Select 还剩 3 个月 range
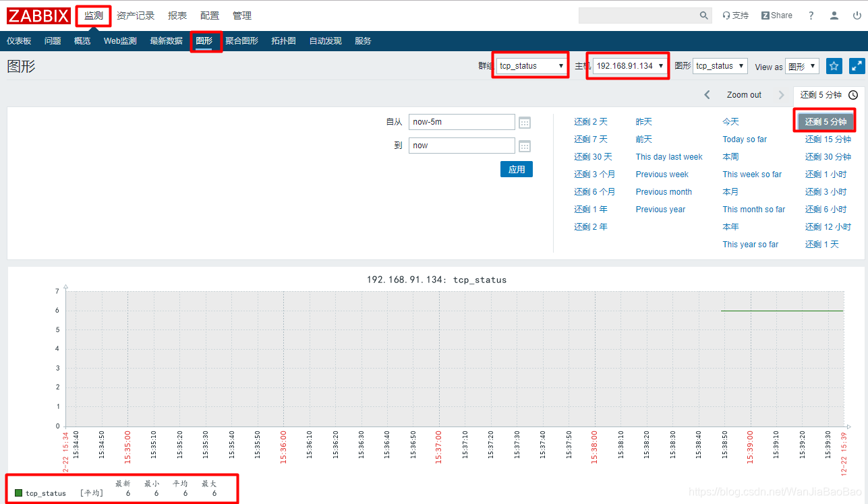Screen dimensions: 868x504 pos(595,175)
